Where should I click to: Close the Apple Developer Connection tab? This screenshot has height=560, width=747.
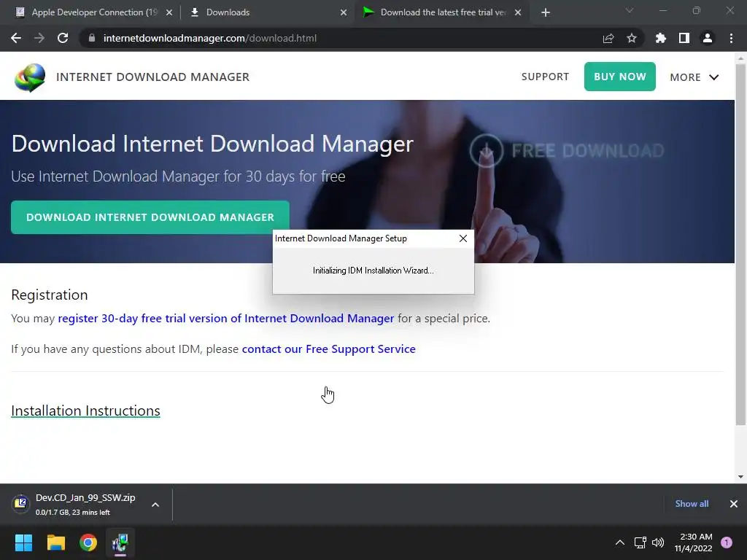(x=169, y=12)
